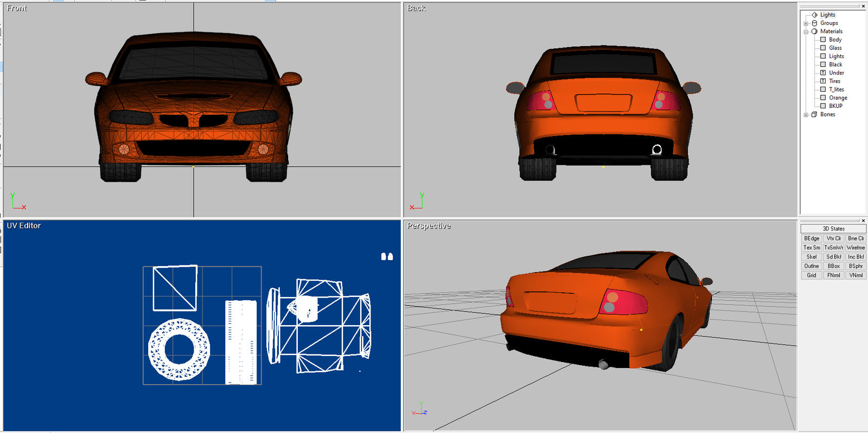Collapse the Materials tree node
This screenshot has height=433, width=868.
click(x=806, y=31)
